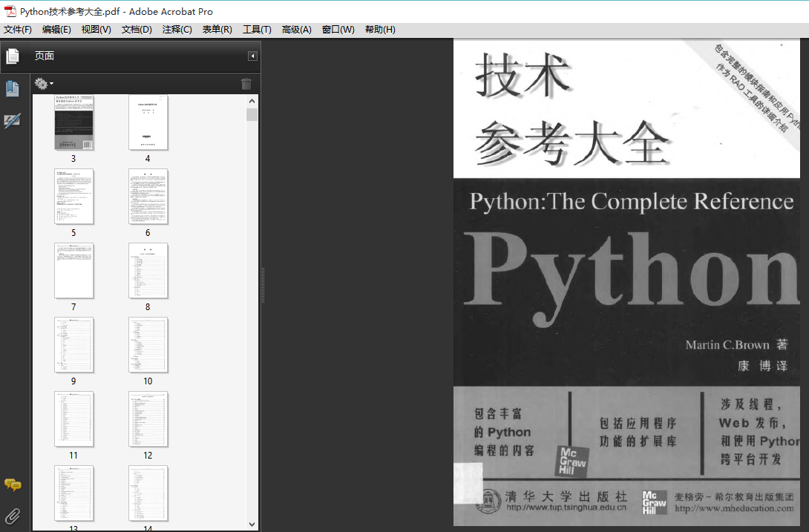The image size is (809, 532).
Task: Select page 12 thumbnail
Action: click(148, 419)
